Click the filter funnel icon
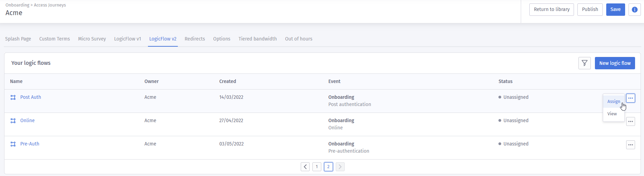The image size is (644, 176). point(584,63)
